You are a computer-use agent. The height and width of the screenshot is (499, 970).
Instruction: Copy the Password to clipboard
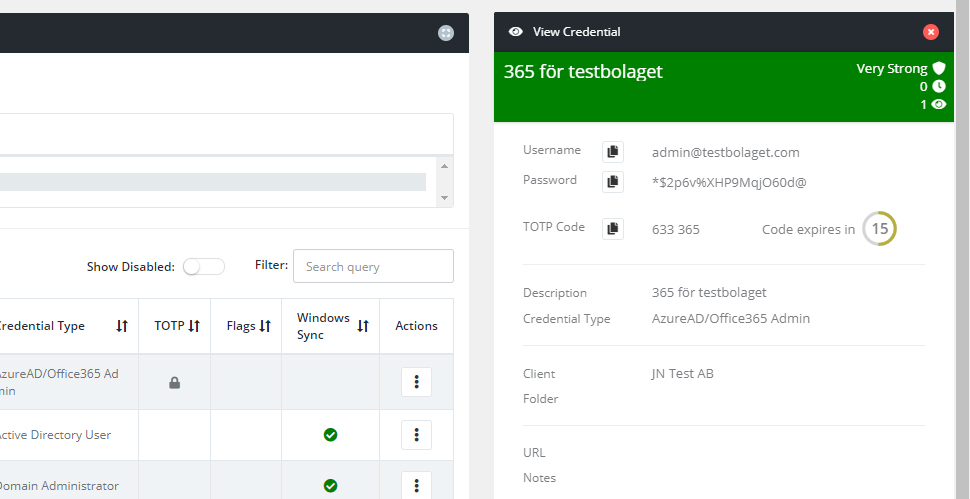click(x=612, y=181)
